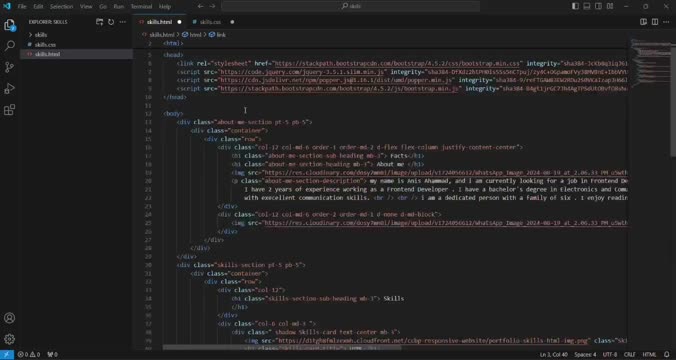Customize layout icon in title bar

610,6
